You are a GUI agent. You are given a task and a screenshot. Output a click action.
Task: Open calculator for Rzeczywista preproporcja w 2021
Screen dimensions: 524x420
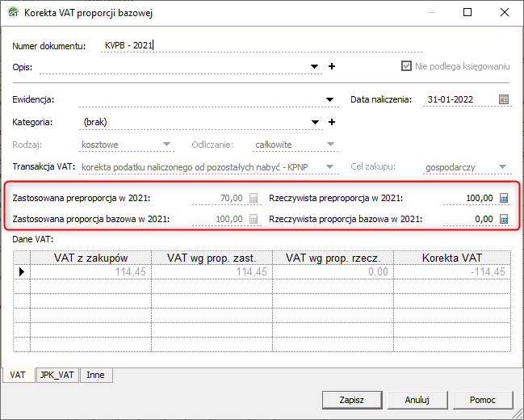pyautogui.click(x=504, y=198)
